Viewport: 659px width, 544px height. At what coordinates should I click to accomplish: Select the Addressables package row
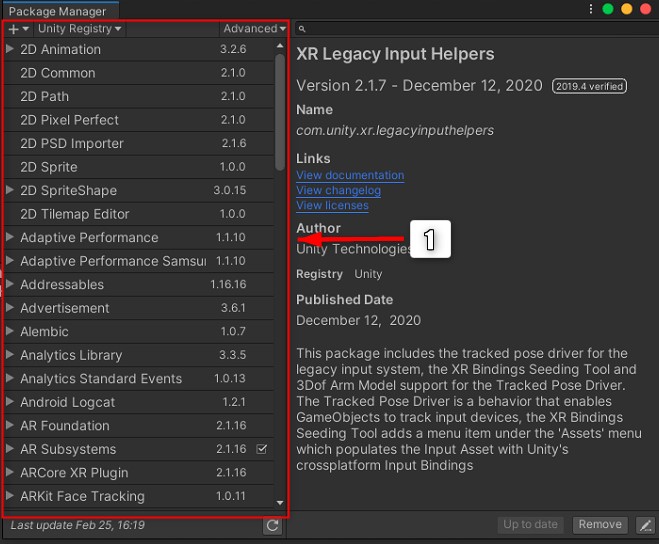(139, 285)
